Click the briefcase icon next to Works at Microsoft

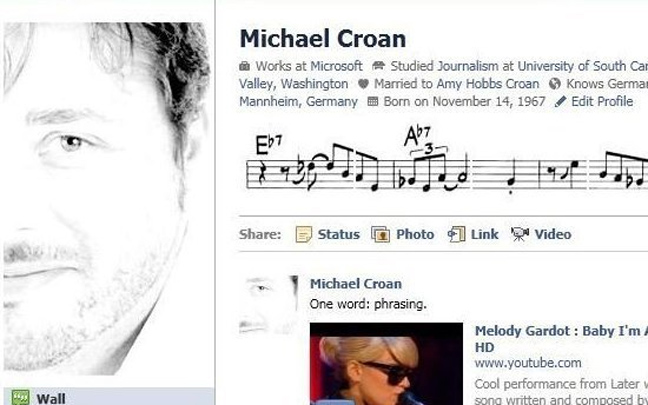(x=245, y=66)
